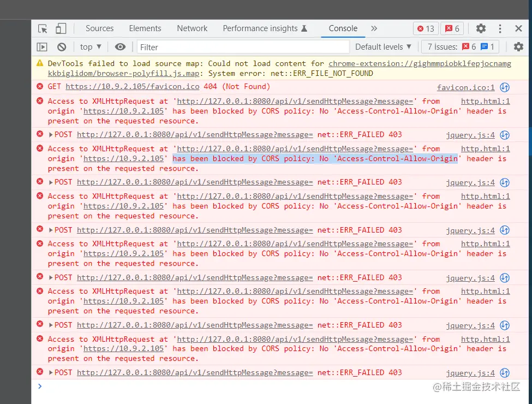Click the 7 Issues summary button
The height and width of the screenshot is (404, 532).
tap(460, 47)
